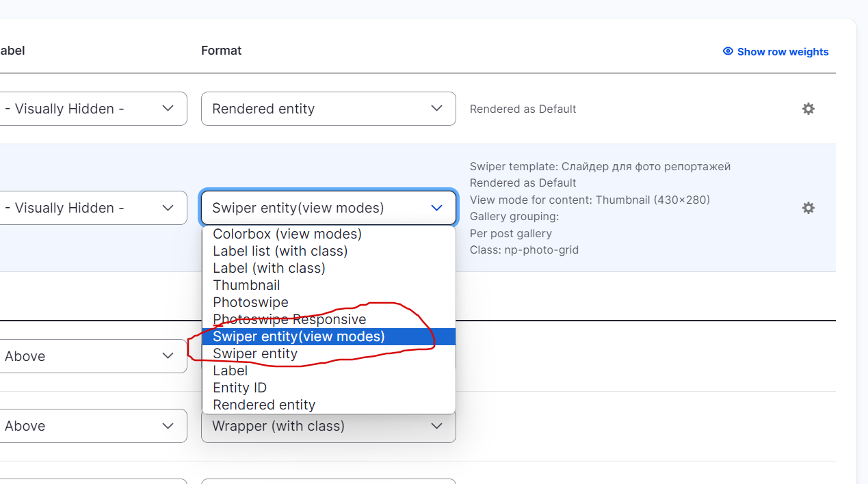868x484 pixels.
Task: Open the top Visually Hidden label dropdown
Action: [94, 109]
